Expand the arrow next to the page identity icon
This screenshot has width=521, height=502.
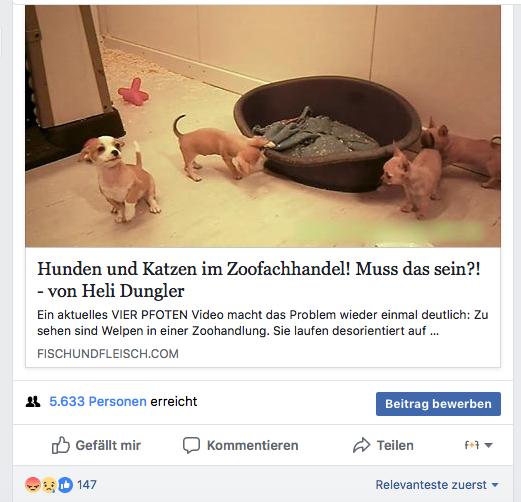click(x=488, y=445)
